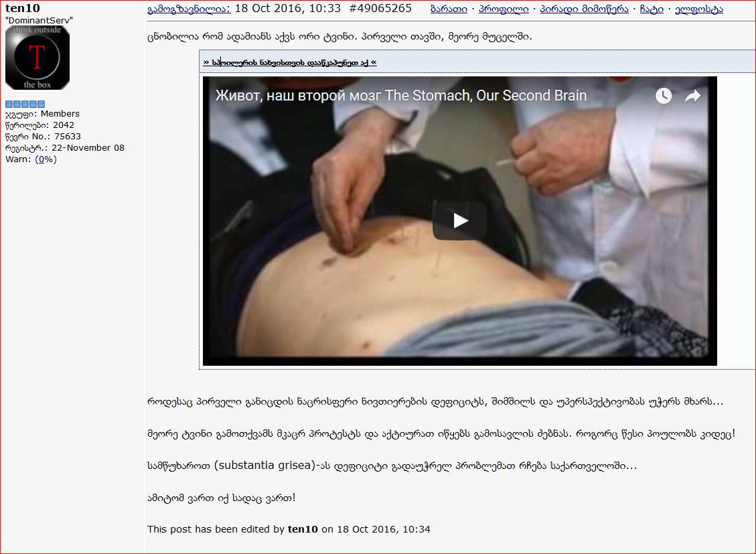Click the blue rank pips under avatar
This screenshot has height=554, width=756.
(25, 104)
